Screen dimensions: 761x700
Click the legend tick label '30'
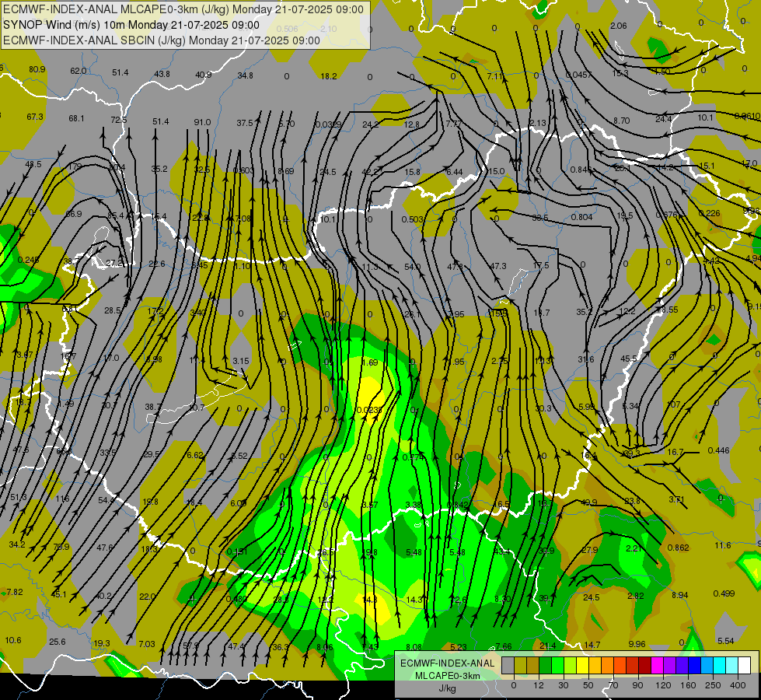point(564,686)
